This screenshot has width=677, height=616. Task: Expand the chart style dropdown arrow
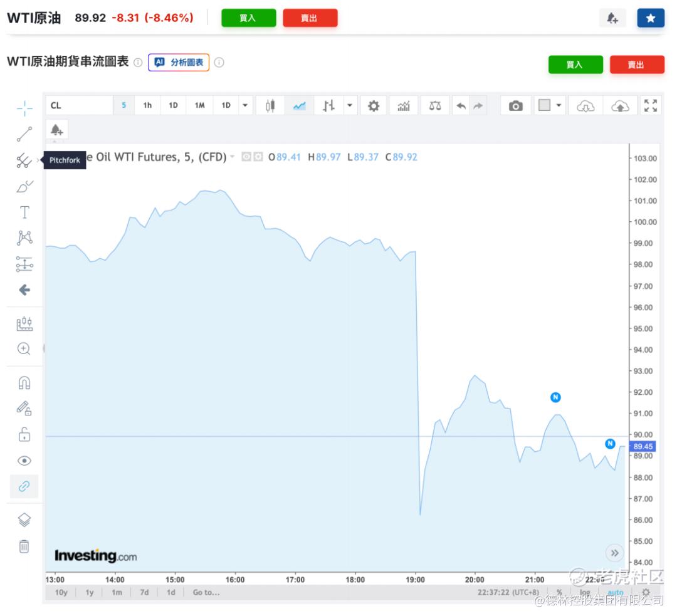[x=350, y=105]
